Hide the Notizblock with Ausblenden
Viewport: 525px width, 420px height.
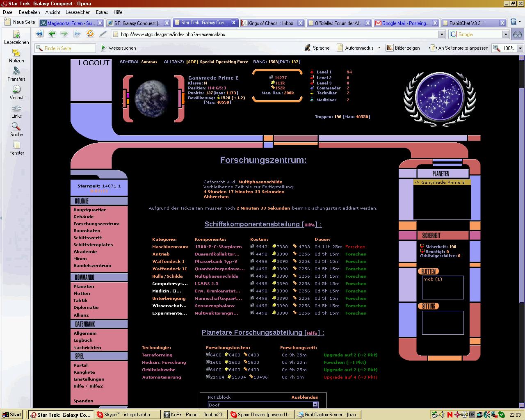(x=305, y=397)
